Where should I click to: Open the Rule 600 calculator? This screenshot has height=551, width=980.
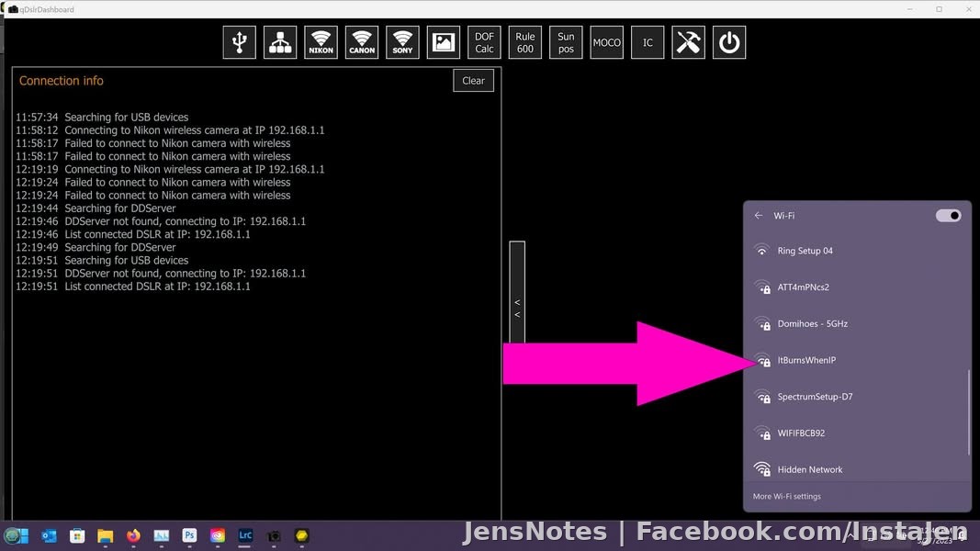(525, 42)
